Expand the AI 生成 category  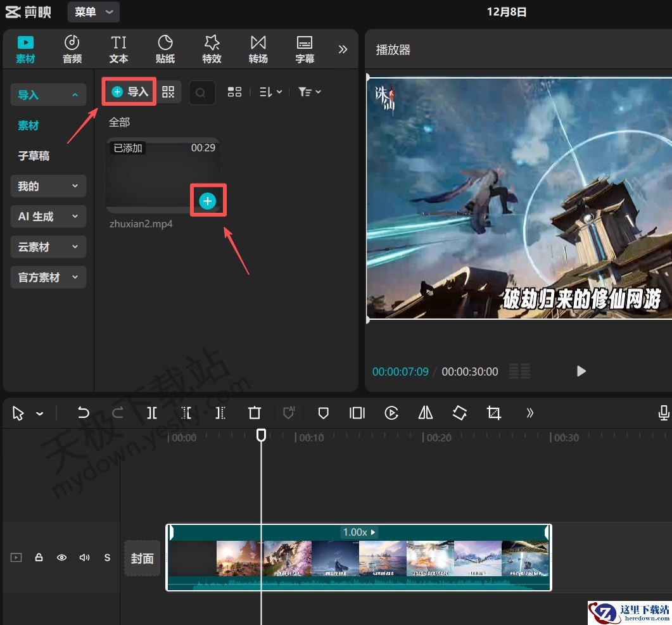tap(48, 216)
